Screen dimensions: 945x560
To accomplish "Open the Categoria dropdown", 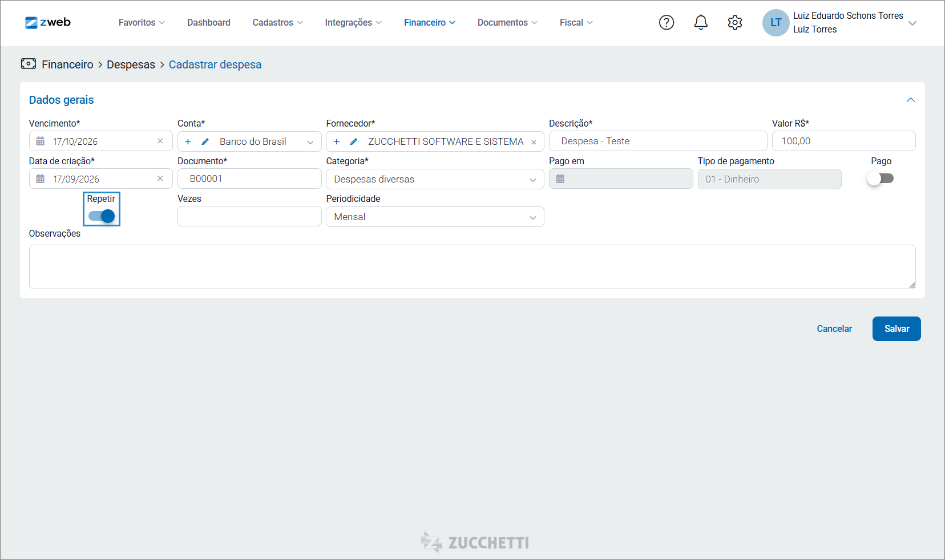I will pos(435,179).
